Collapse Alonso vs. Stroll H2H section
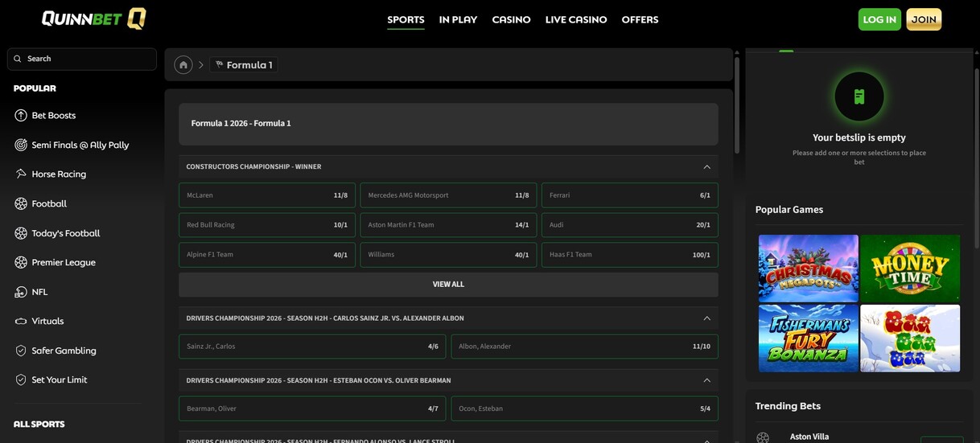Image resolution: width=980 pixels, height=443 pixels. point(707,441)
